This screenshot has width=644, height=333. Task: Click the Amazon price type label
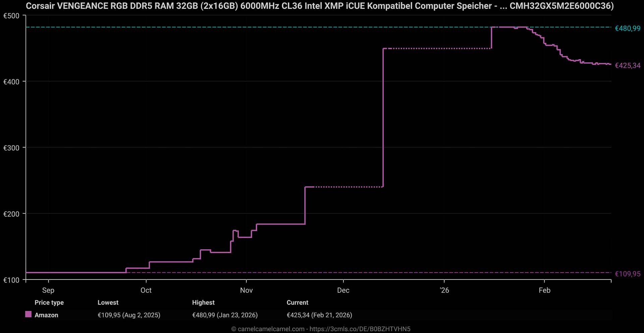(46, 315)
